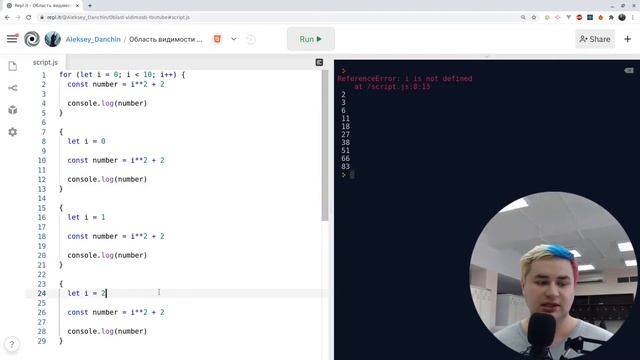Click const number statement on line 18
Screen dimensions: 640x360
point(116,236)
